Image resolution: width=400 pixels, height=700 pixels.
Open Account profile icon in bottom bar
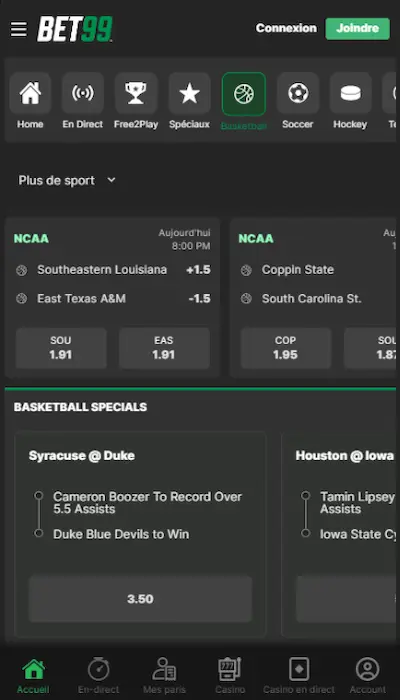pos(367,669)
